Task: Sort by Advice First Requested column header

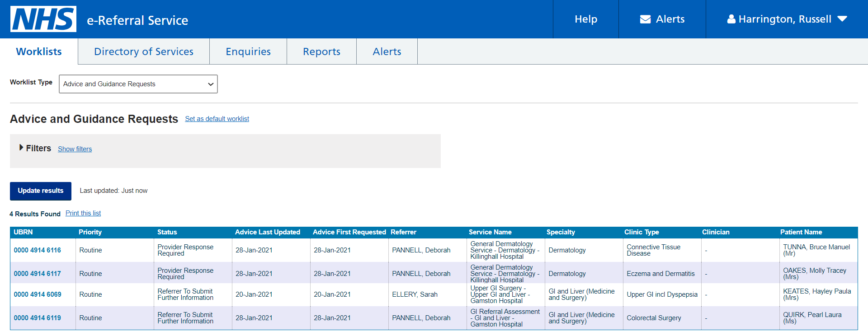Action: [x=349, y=232]
